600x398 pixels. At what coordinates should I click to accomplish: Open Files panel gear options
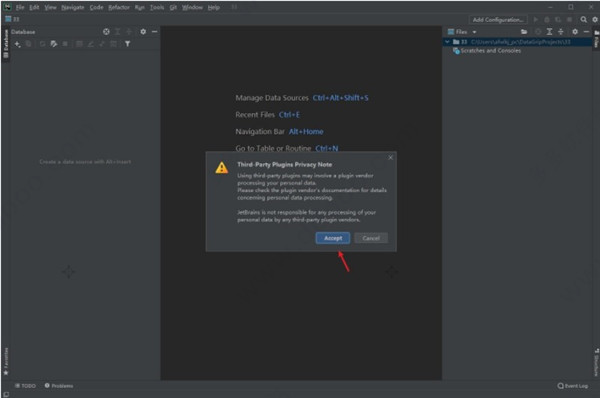574,32
